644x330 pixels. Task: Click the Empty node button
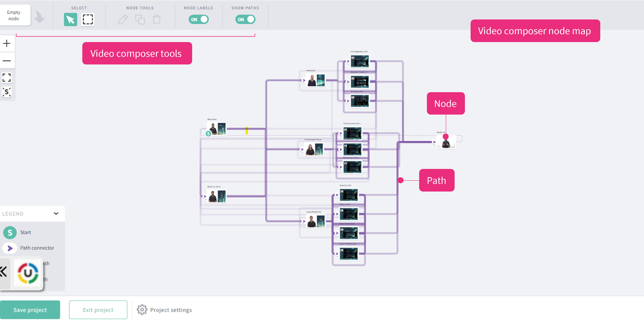14,15
